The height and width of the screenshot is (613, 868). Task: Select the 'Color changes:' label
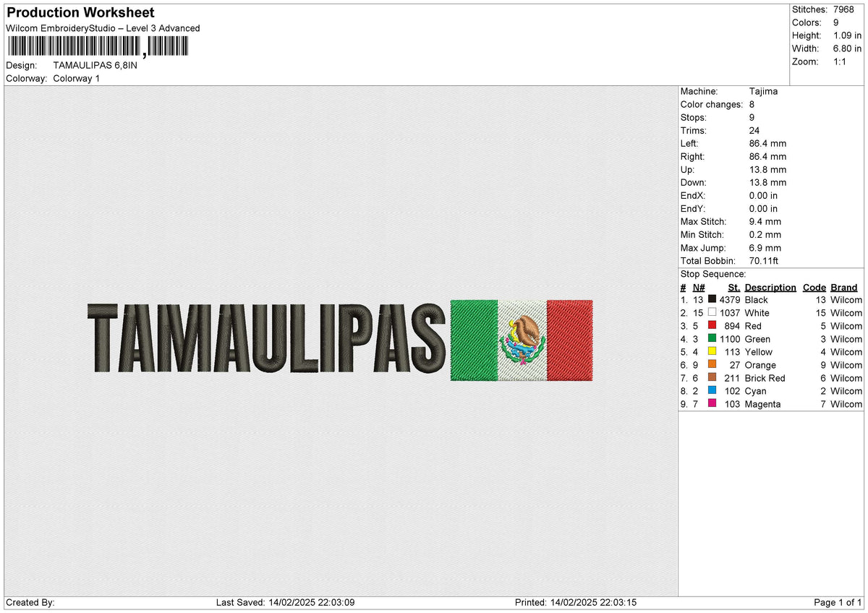pos(712,105)
